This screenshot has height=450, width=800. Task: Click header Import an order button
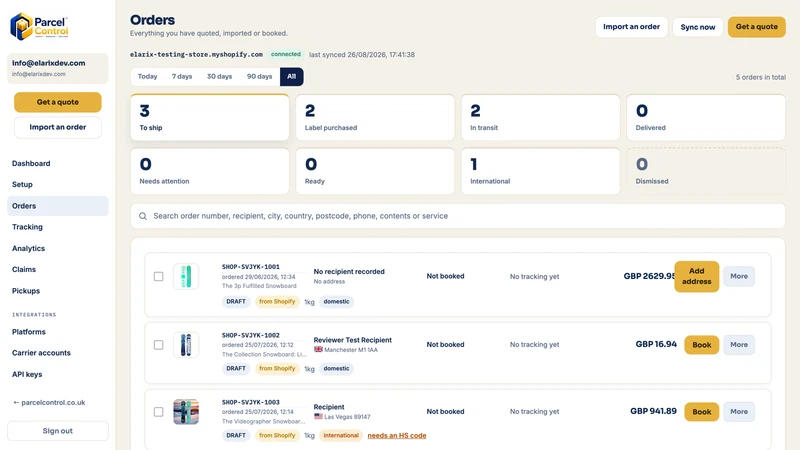tap(631, 27)
